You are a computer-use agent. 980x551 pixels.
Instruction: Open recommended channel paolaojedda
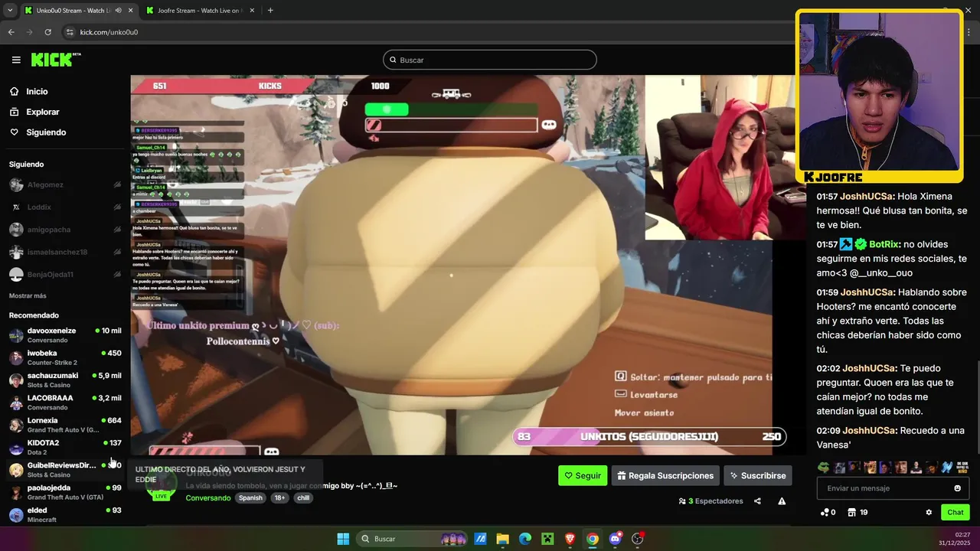click(x=64, y=492)
